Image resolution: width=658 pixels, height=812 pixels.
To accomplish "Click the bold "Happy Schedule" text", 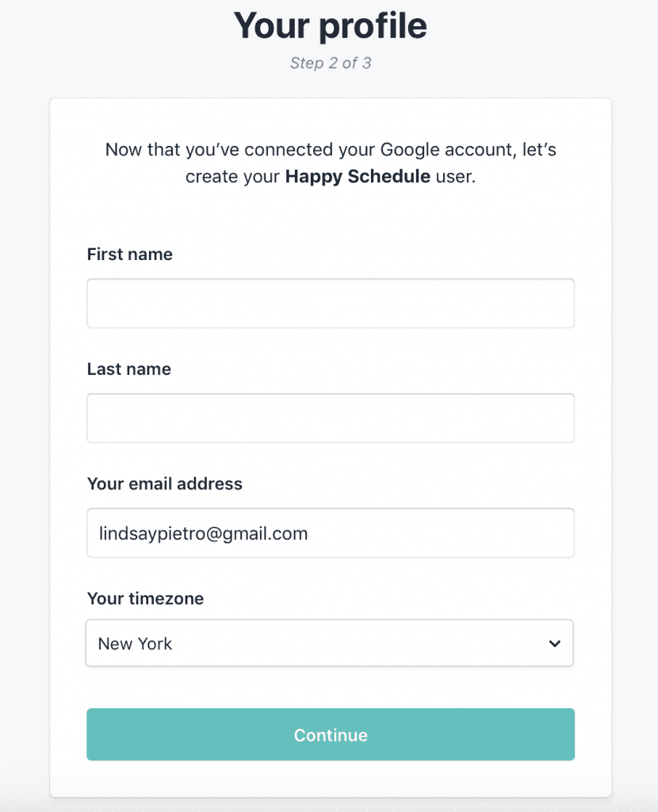I will (358, 176).
